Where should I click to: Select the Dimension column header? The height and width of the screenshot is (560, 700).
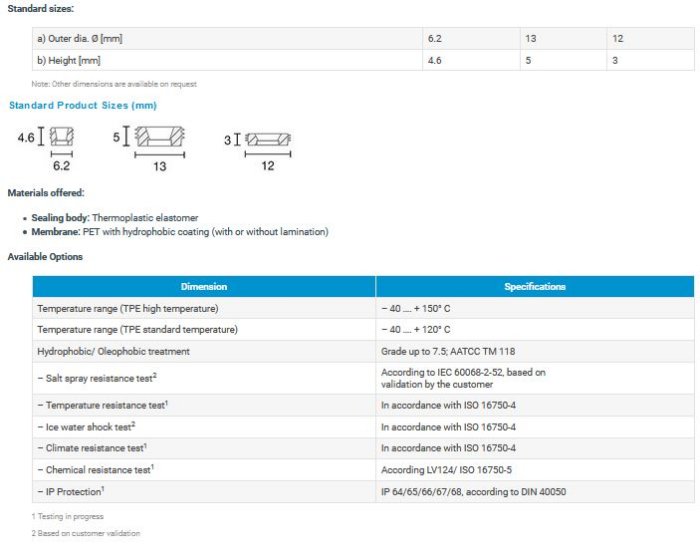pos(204,286)
